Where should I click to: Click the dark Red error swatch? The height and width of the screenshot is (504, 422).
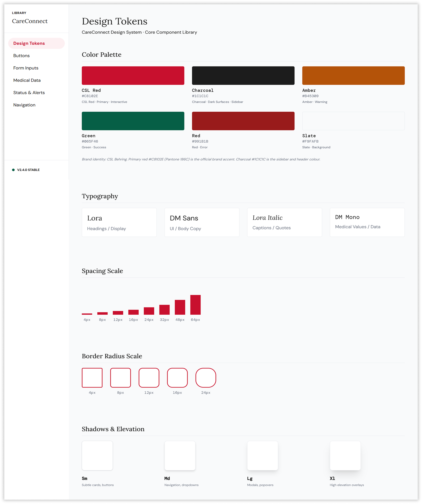click(243, 121)
